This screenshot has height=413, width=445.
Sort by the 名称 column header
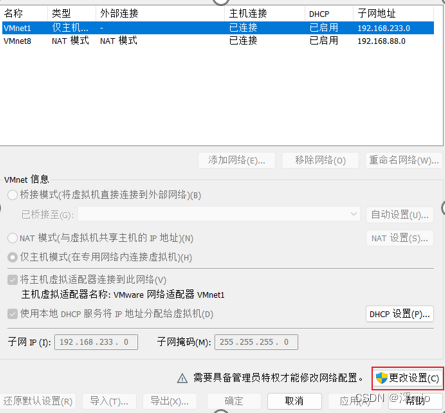pyautogui.click(x=24, y=14)
